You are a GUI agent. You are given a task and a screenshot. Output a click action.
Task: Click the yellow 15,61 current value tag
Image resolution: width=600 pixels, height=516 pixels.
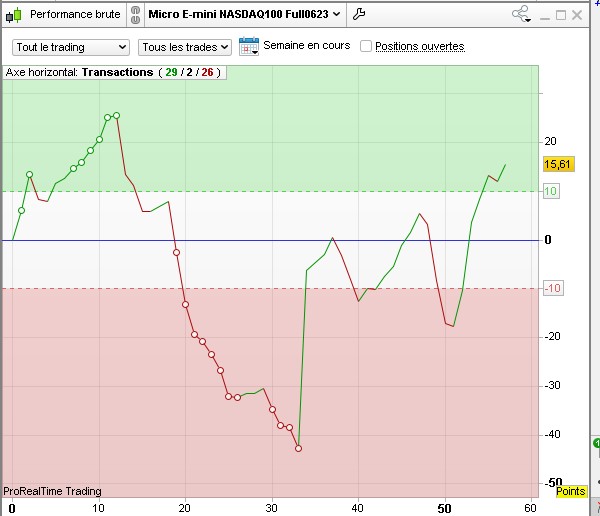point(559,164)
